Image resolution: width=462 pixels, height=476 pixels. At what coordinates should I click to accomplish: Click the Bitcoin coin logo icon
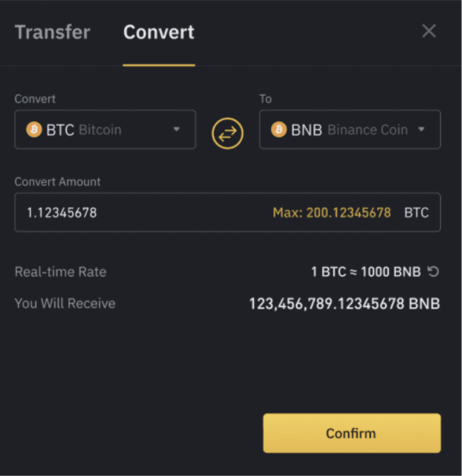pyautogui.click(x=34, y=130)
